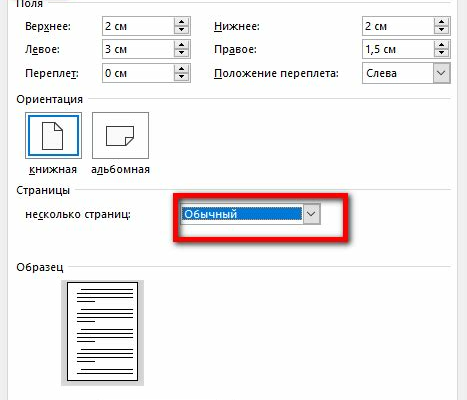Screen dimensions: 467x400
Task: Decrease the Переплет gutter value
Action: click(x=181, y=77)
